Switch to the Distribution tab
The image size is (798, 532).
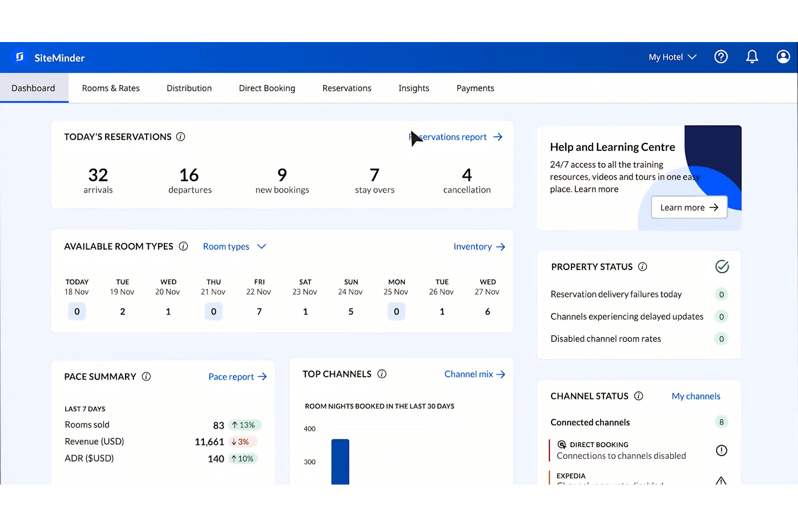point(189,88)
